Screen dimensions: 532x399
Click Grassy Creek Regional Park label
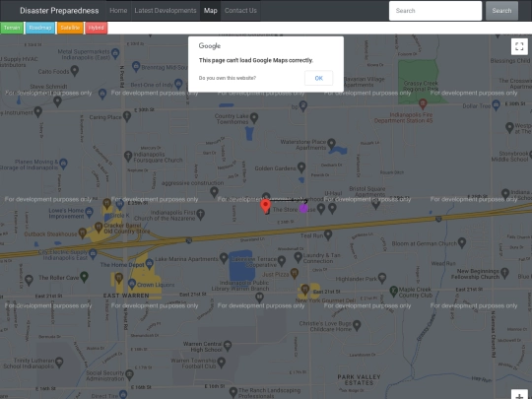[421, 86]
